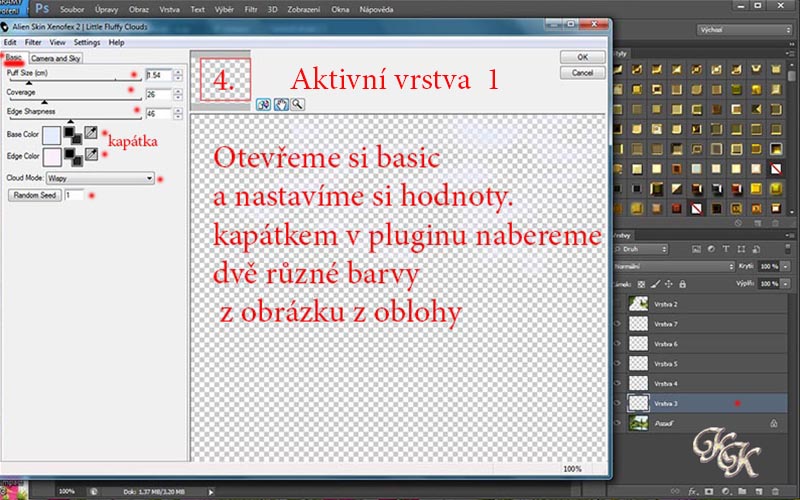Add a layer mask via bottom icon

[709, 491]
